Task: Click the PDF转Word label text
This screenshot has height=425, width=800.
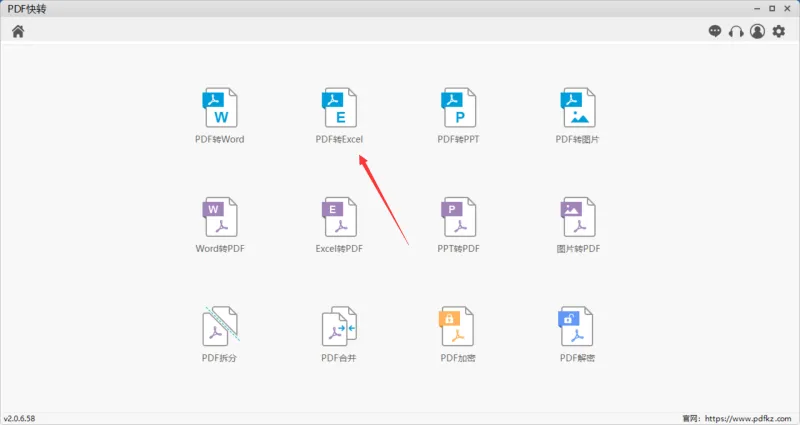Action: coord(220,139)
